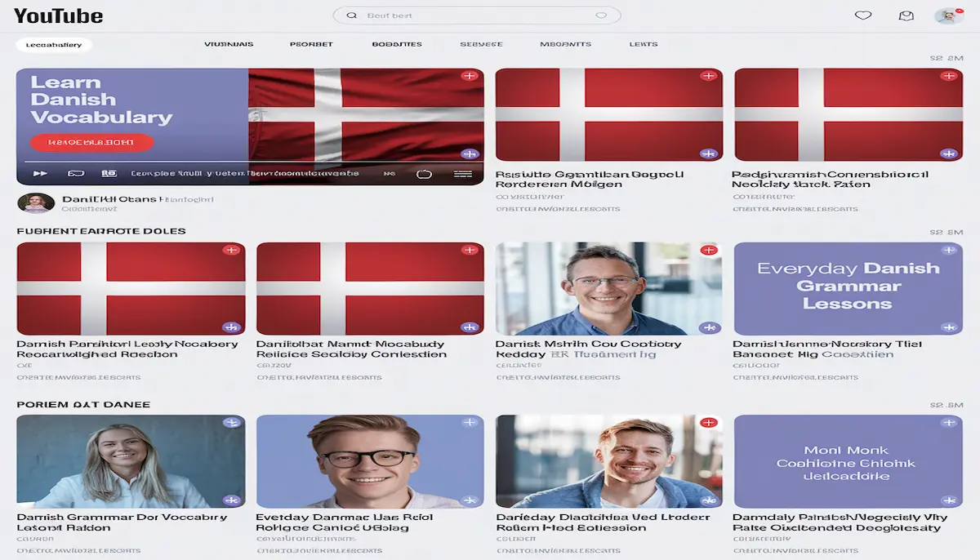This screenshot has width=980, height=560.
Task: Click the magnifier icon in the search bar
Action: pyautogui.click(x=352, y=16)
